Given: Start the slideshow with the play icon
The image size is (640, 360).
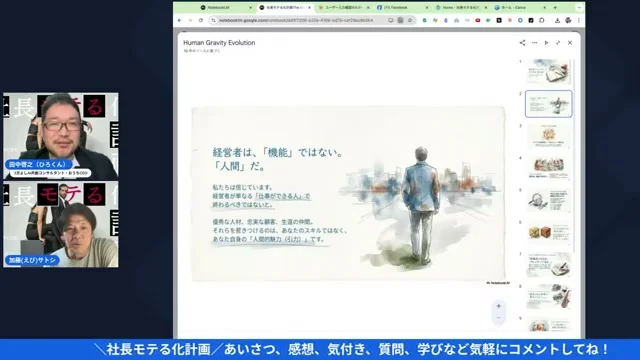Looking at the screenshot, I should pyautogui.click(x=546, y=42).
